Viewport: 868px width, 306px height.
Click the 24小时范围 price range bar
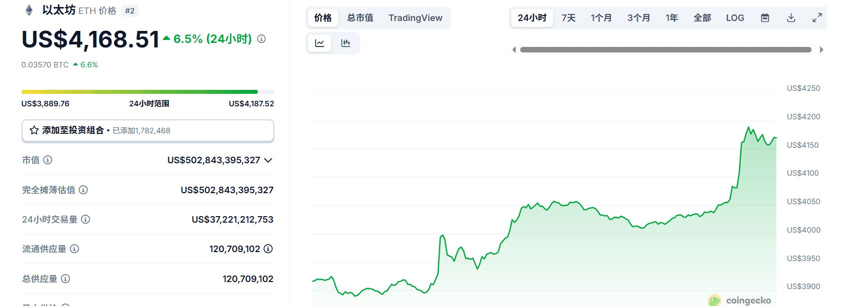click(x=148, y=92)
